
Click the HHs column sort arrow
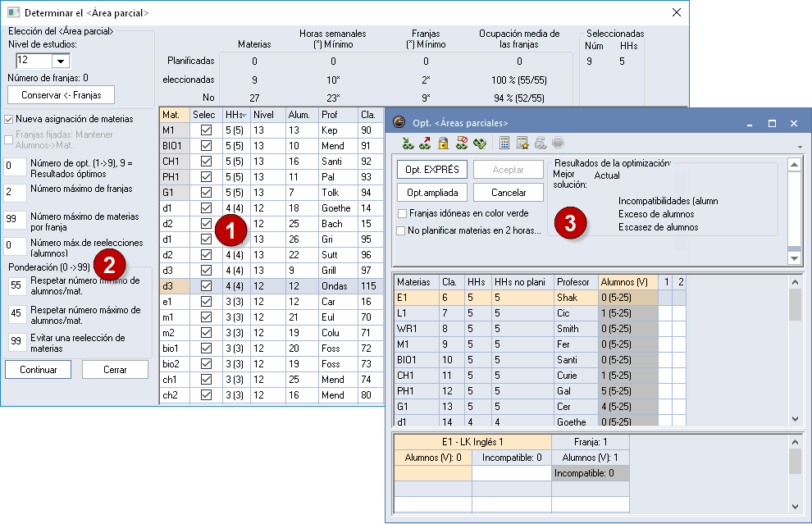tap(244, 115)
